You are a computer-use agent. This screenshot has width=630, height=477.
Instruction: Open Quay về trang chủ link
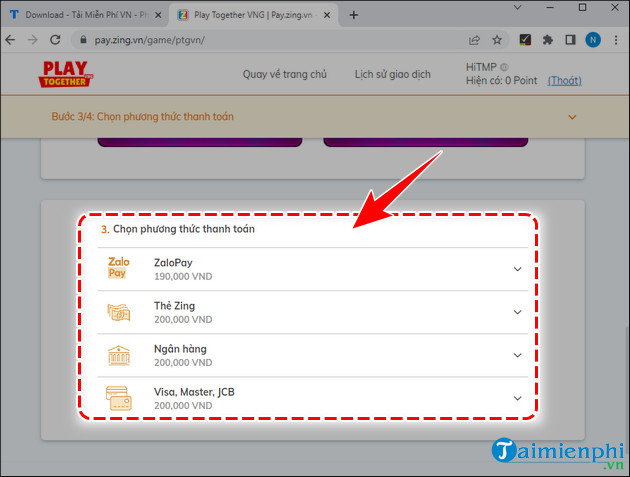(284, 74)
